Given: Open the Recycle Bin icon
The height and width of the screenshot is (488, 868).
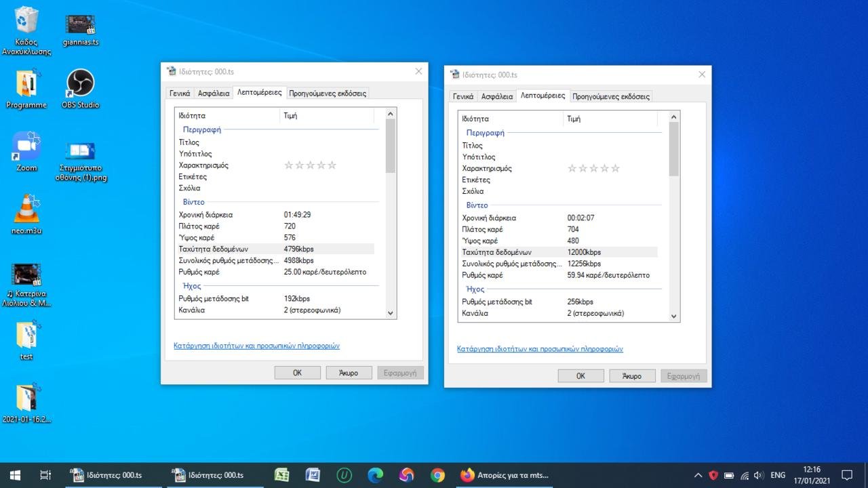Looking at the screenshot, I should click(26, 21).
